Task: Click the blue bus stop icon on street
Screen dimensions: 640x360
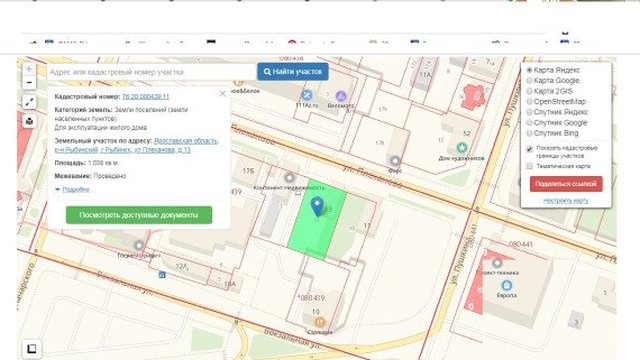Action: (x=162, y=275)
